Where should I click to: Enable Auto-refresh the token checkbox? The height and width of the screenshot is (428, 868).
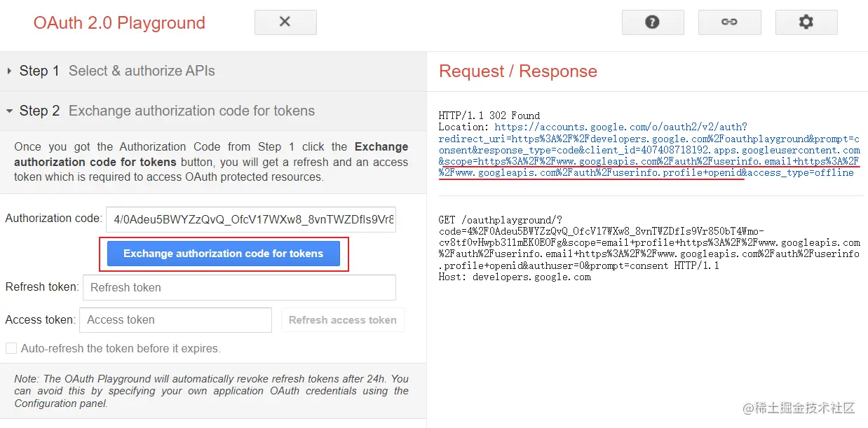point(11,349)
